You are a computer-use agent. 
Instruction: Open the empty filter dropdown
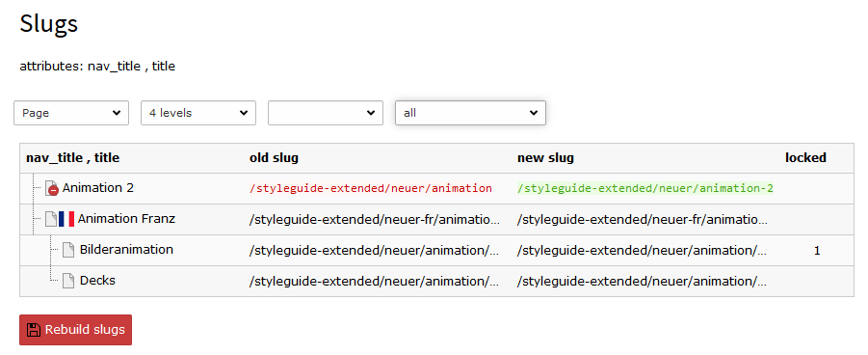coord(326,113)
